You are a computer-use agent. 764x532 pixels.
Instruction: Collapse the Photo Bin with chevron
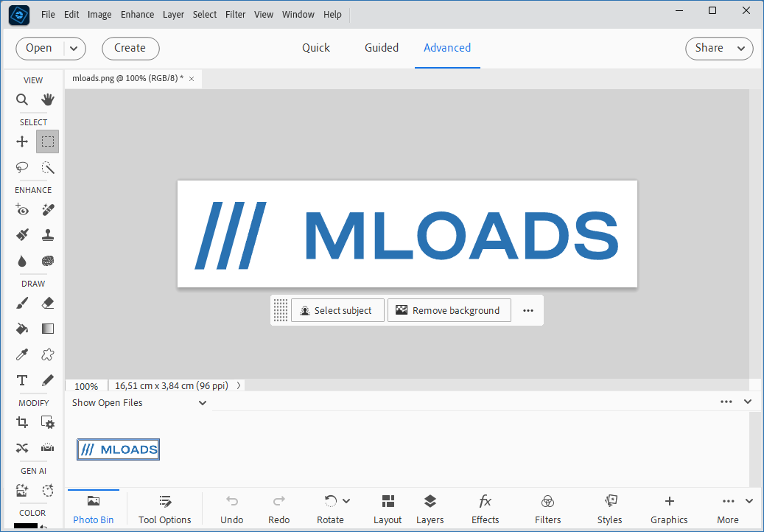click(748, 402)
